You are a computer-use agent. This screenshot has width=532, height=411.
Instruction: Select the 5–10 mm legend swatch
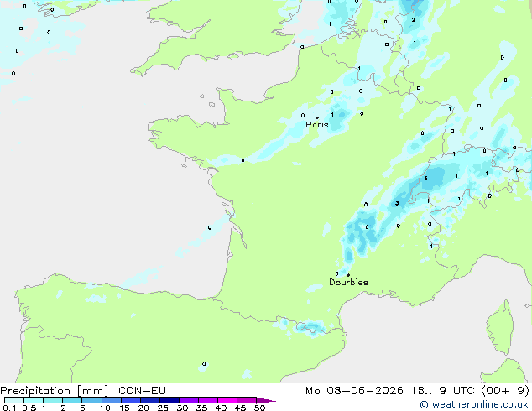pos(91,400)
